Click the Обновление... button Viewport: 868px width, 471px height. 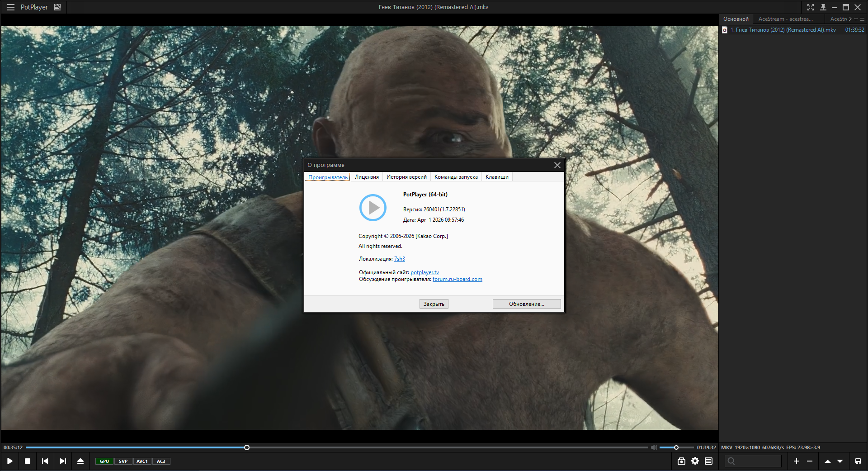527,304
